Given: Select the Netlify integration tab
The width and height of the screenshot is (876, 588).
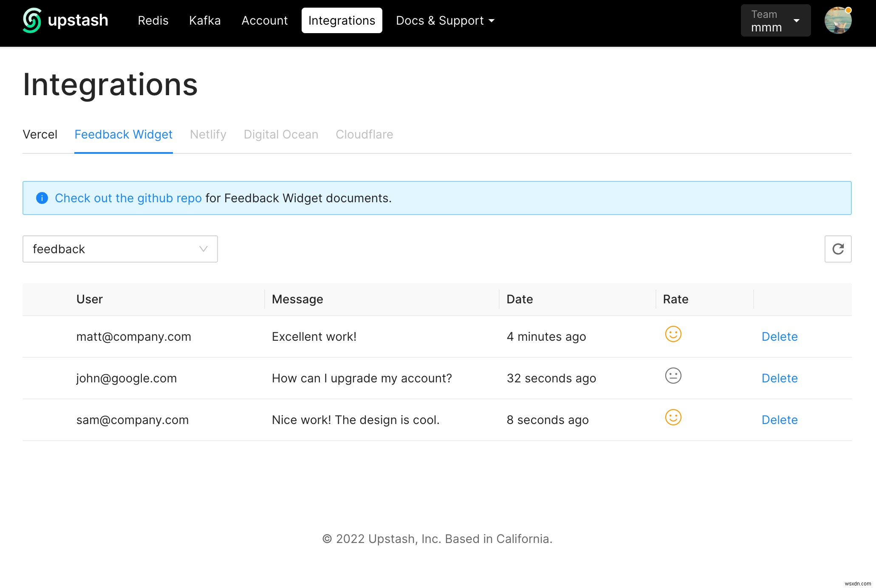Looking at the screenshot, I should coord(208,134).
